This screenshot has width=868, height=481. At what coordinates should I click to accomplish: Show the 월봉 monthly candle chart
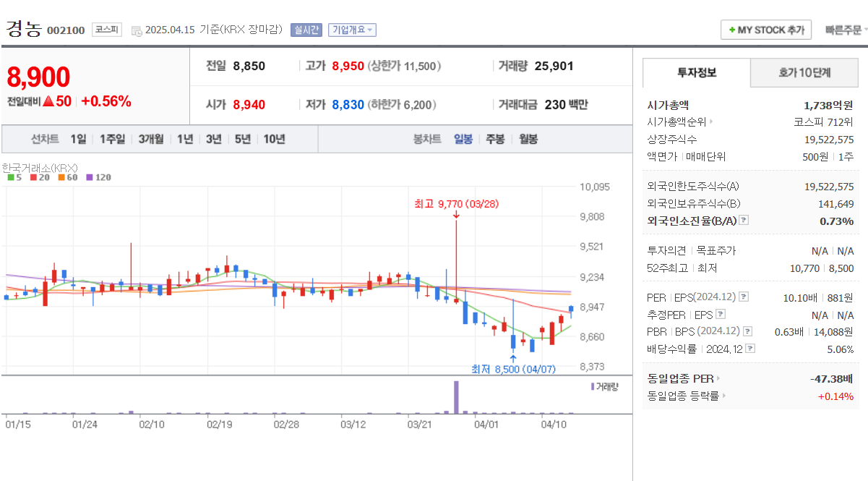[528, 139]
